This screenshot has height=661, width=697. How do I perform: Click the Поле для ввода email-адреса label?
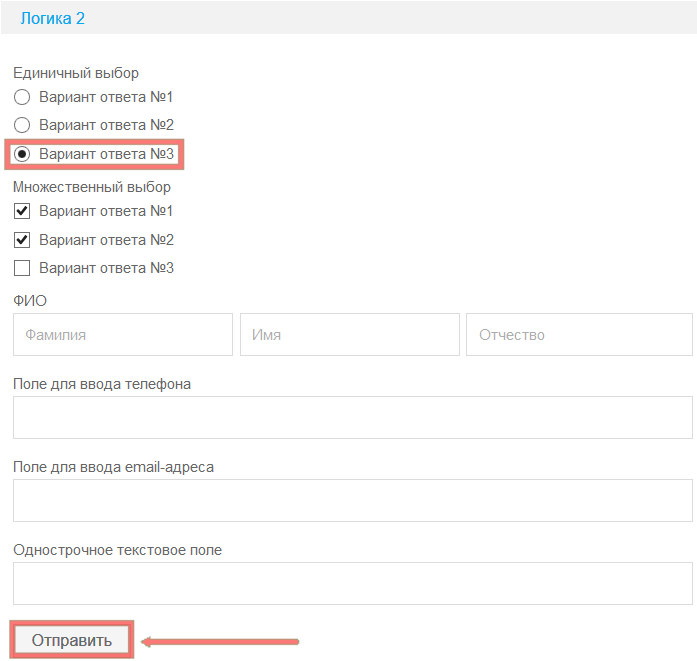pyautogui.click(x=113, y=467)
